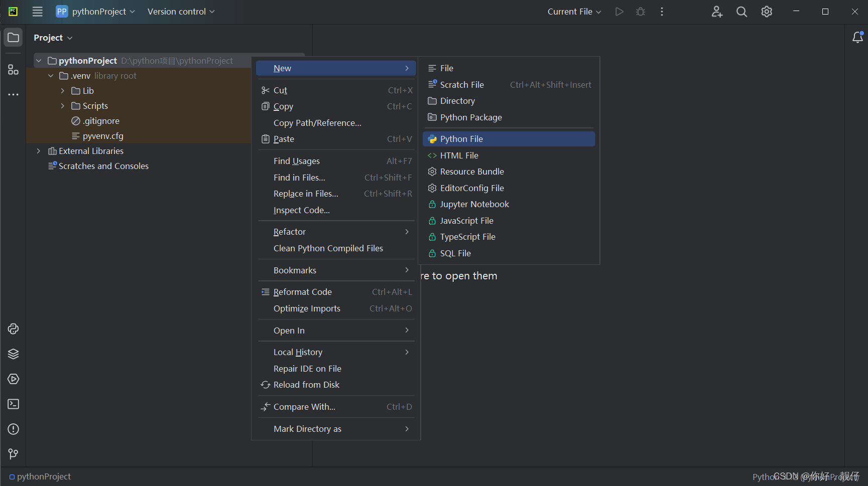Choose Cut in context menu
The image size is (868, 486).
[336, 90]
